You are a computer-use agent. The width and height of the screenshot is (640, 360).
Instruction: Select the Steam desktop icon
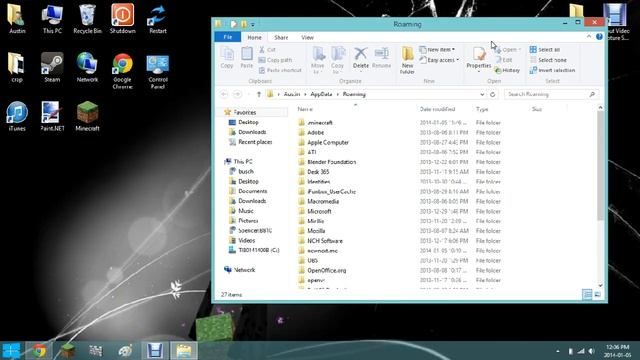(x=52, y=68)
